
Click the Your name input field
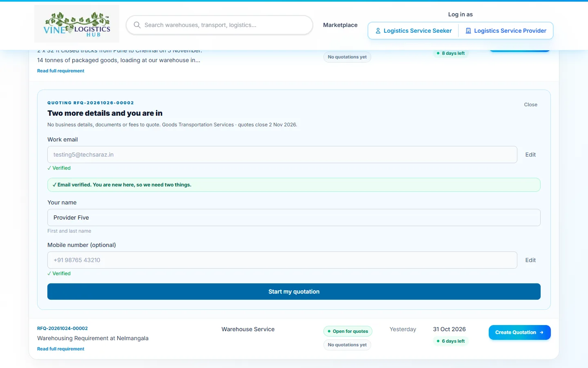(294, 218)
